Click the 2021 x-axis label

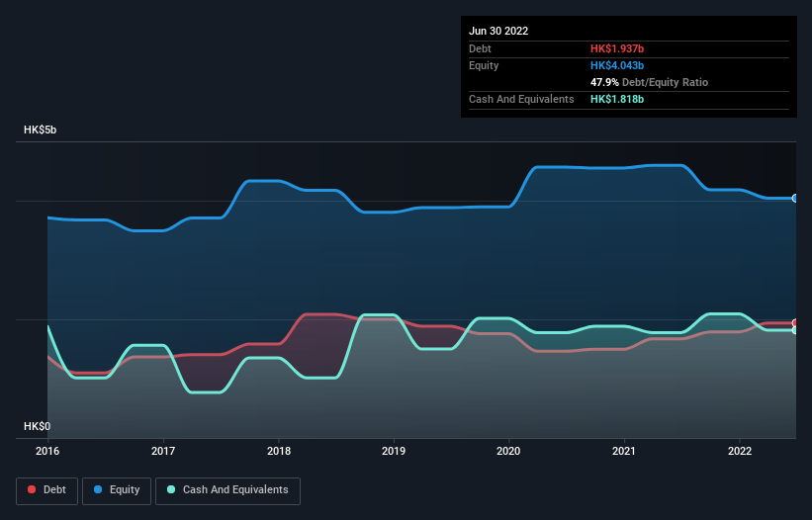tap(624, 451)
